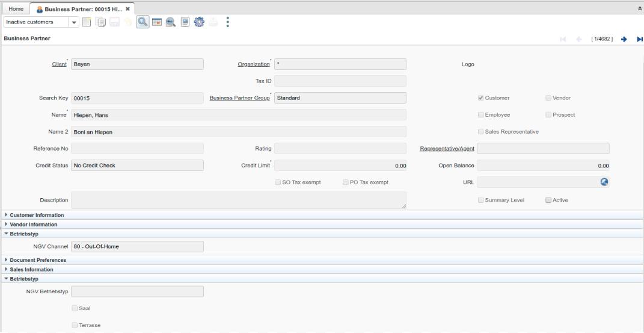Click into the Credit Limit field

tap(340, 165)
